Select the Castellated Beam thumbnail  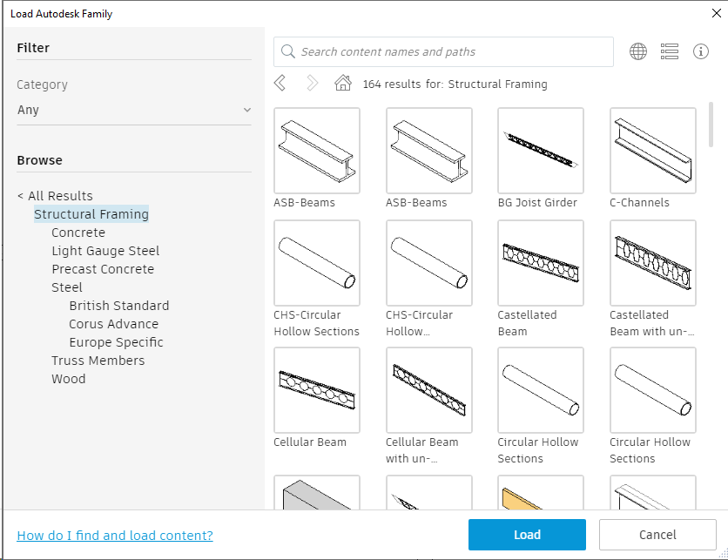tap(541, 263)
